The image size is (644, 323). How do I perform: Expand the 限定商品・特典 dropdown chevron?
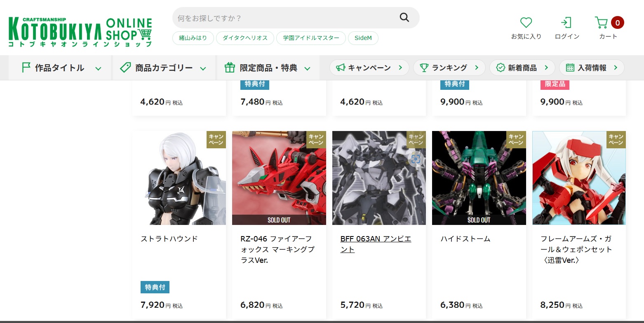tap(308, 68)
